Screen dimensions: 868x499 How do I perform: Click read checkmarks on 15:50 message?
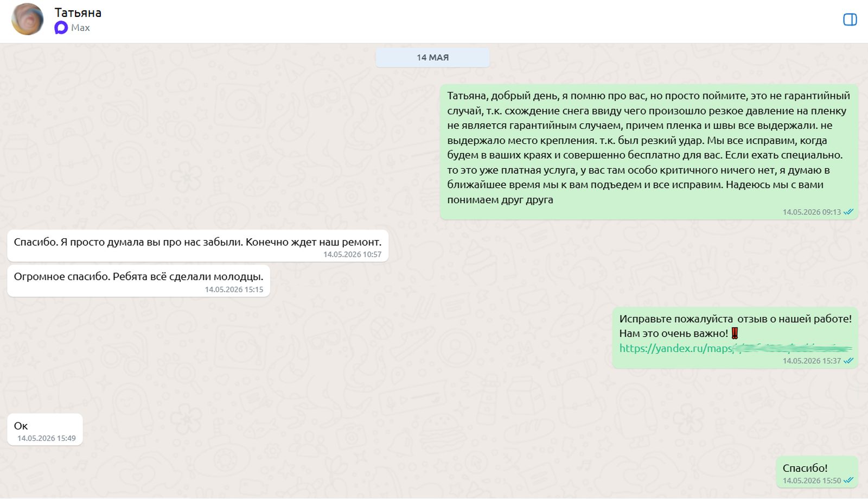[x=849, y=481]
